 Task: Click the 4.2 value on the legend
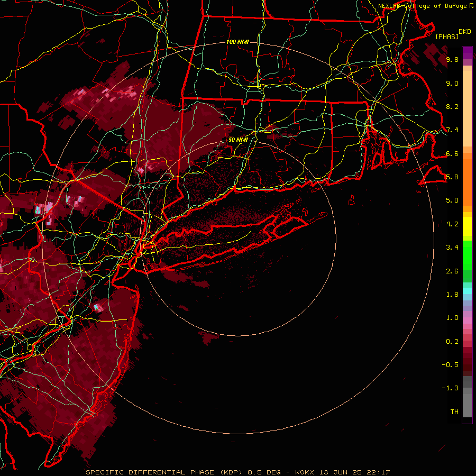tap(452, 224)
